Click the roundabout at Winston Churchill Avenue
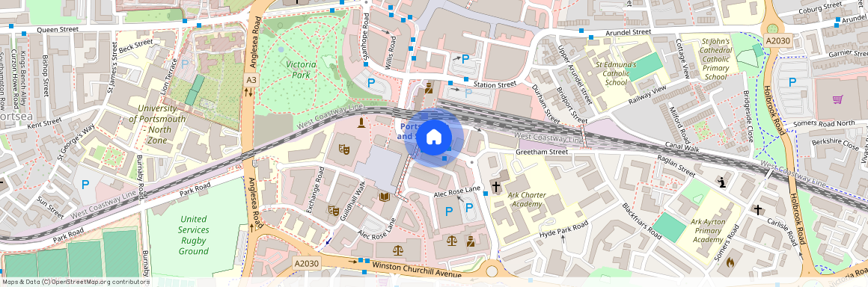Viewport: 868px width, 287px height. 492,271
